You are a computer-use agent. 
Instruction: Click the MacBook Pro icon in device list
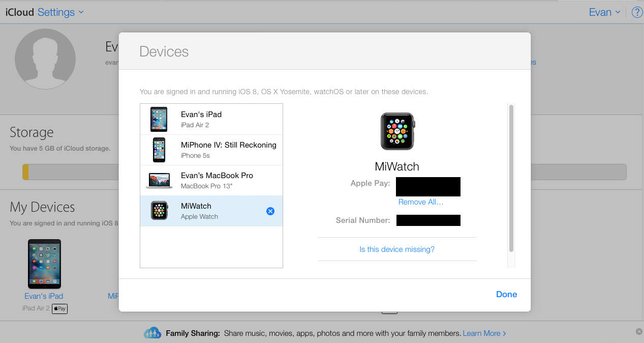tap(159, 181)
